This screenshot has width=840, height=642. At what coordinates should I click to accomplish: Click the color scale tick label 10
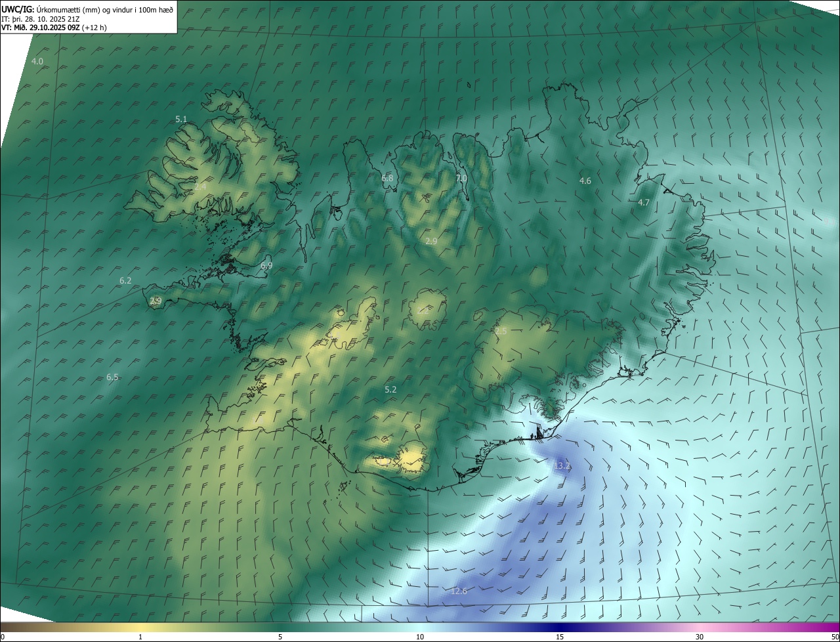click(x=420, y=637)
